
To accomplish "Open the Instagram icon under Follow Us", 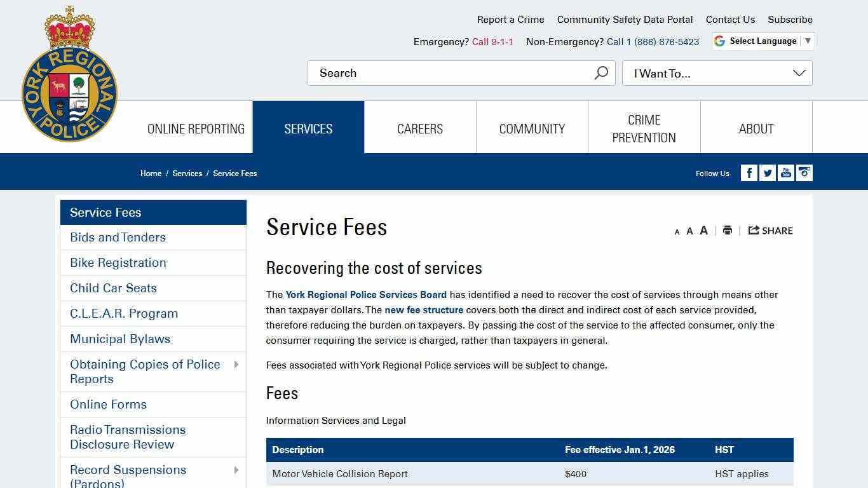I will coord(804,172).
